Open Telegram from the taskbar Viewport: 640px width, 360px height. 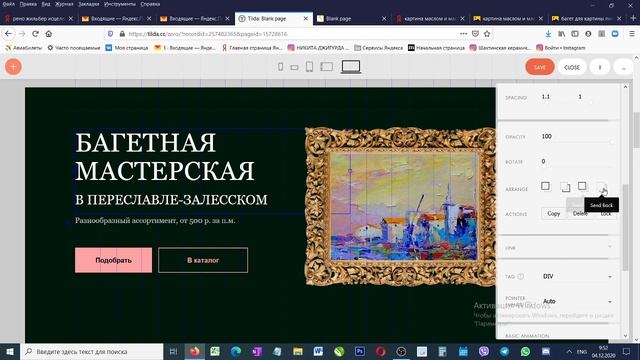pyautogui.click(x=504, y=351)
